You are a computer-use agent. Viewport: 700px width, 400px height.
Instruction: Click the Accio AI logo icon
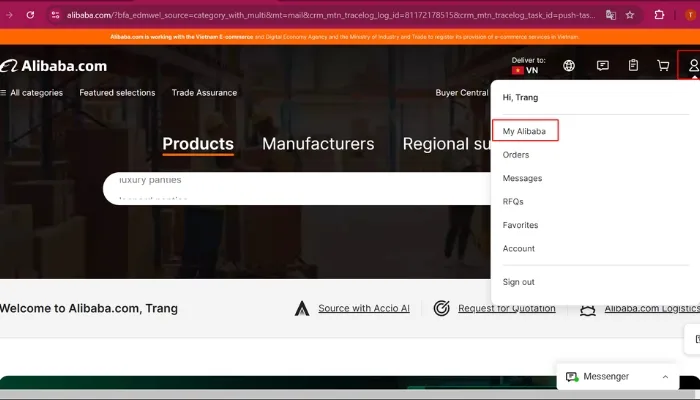[x=302, y=308]
